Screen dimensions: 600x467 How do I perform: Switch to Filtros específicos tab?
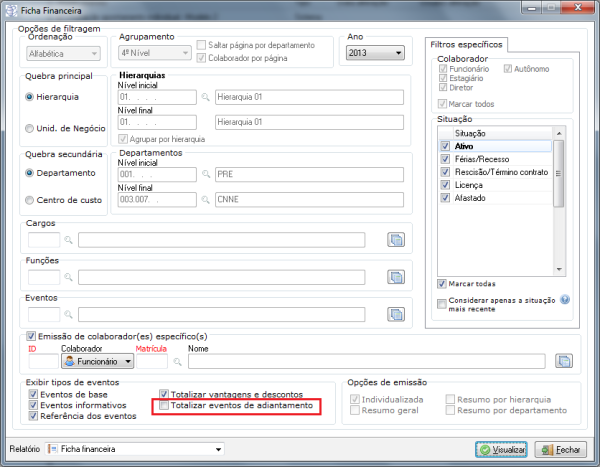click(468, 45)
